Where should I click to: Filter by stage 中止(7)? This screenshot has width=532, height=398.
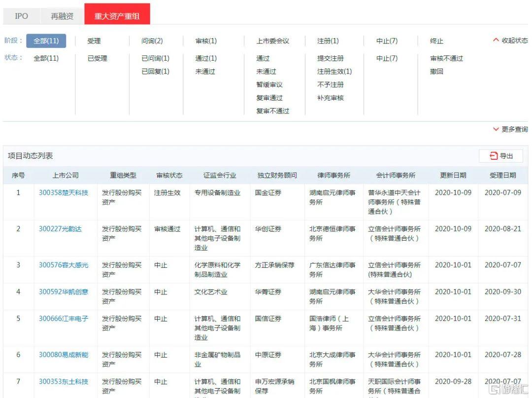coord(387,41)
